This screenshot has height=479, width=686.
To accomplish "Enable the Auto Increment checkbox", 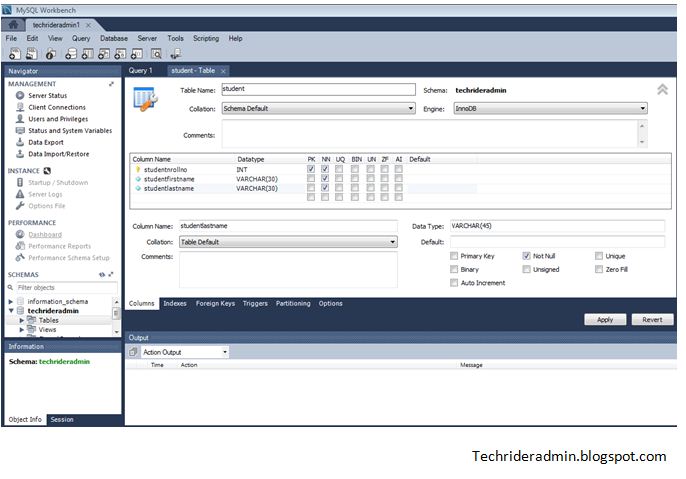I will click(454, 283).
